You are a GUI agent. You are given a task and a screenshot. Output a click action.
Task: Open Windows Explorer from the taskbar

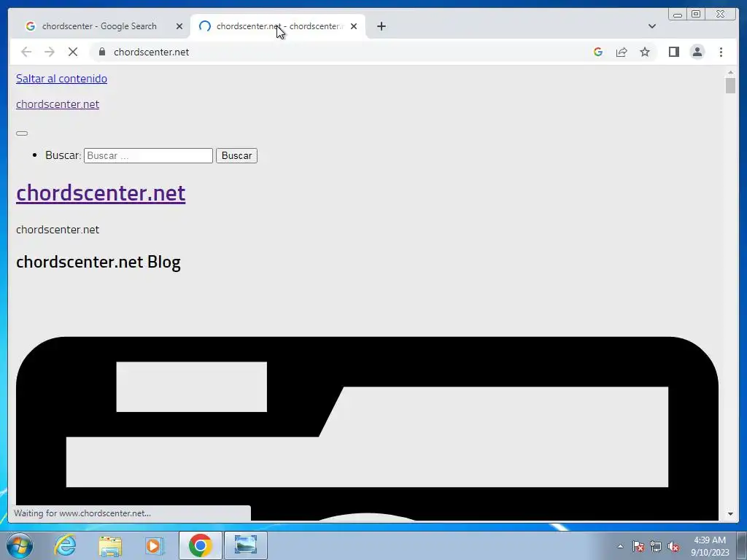coord(110,545)
